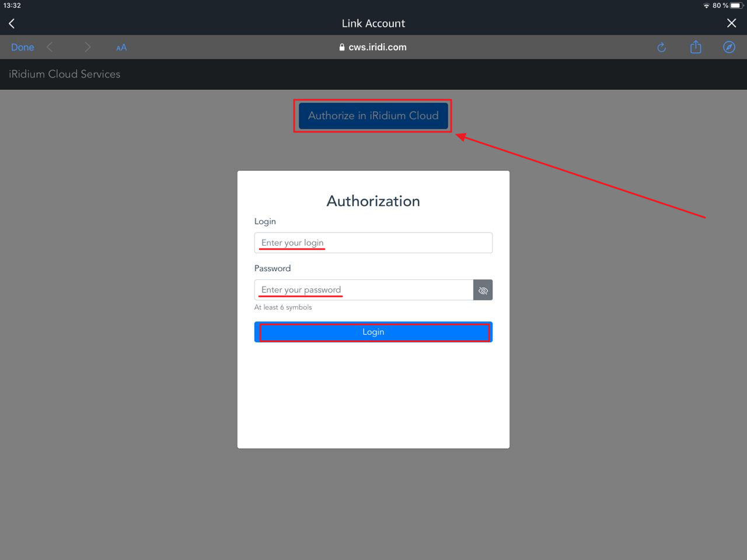
Task: Tap the lock icon in address bar
Action: (x=342, y=47)
